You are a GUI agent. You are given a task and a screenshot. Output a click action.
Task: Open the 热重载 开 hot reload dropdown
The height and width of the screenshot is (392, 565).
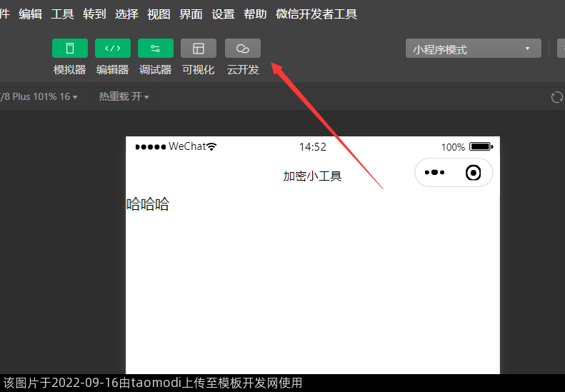pos(124,96)
